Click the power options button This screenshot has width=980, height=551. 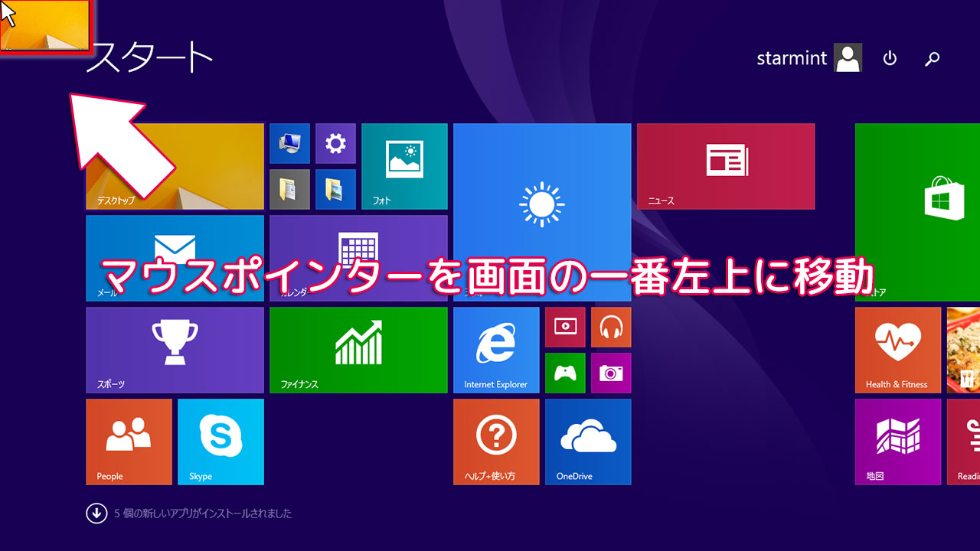point(890,58)
